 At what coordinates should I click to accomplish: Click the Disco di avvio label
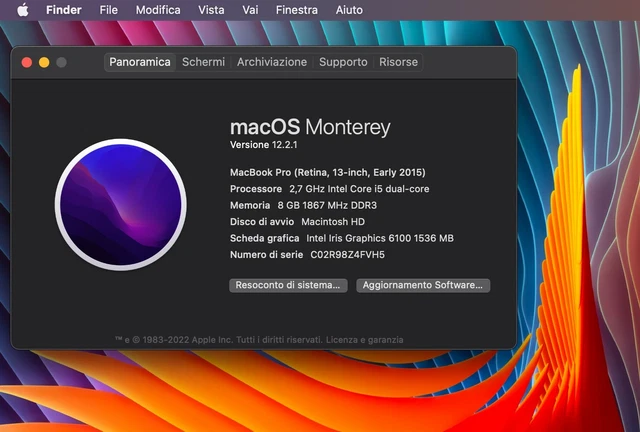point(262,222)
